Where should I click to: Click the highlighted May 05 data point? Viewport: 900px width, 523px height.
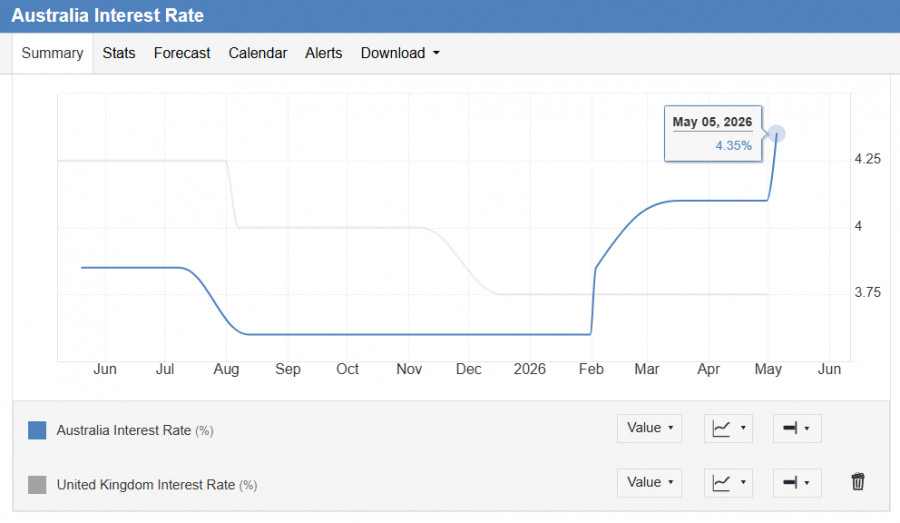pos(777,134)
